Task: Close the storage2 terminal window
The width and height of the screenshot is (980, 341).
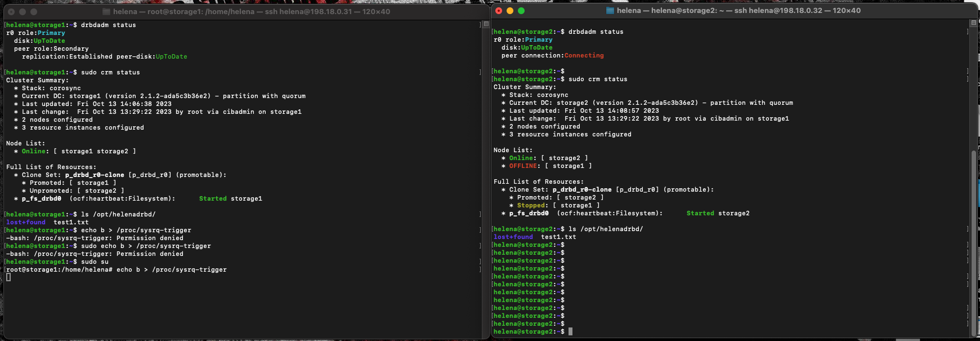Action: tap(499, 11)
